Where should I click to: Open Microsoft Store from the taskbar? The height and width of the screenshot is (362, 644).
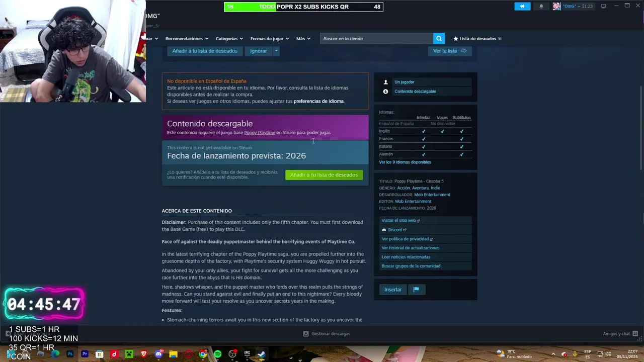tap(100, 354)
